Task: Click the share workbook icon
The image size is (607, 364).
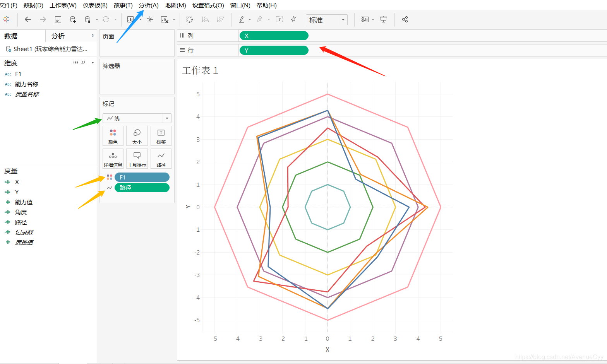Action: tap(405, 19)
